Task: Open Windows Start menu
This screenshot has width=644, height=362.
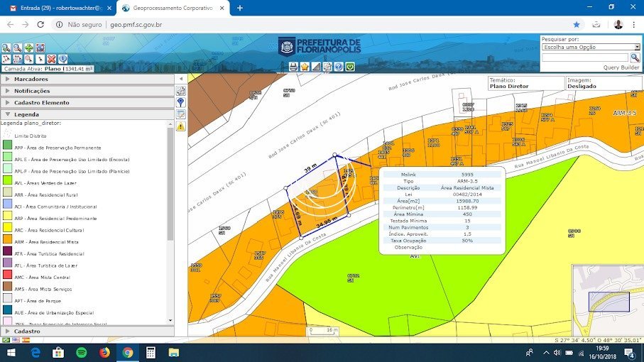Action: pyautogui.click(x=11, y=353)
